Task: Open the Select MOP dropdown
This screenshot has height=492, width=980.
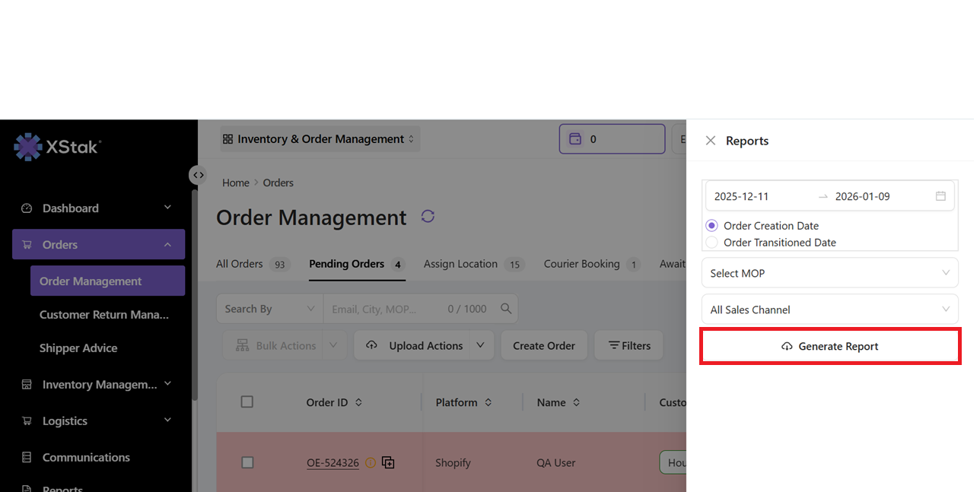Action: point(829,273)
